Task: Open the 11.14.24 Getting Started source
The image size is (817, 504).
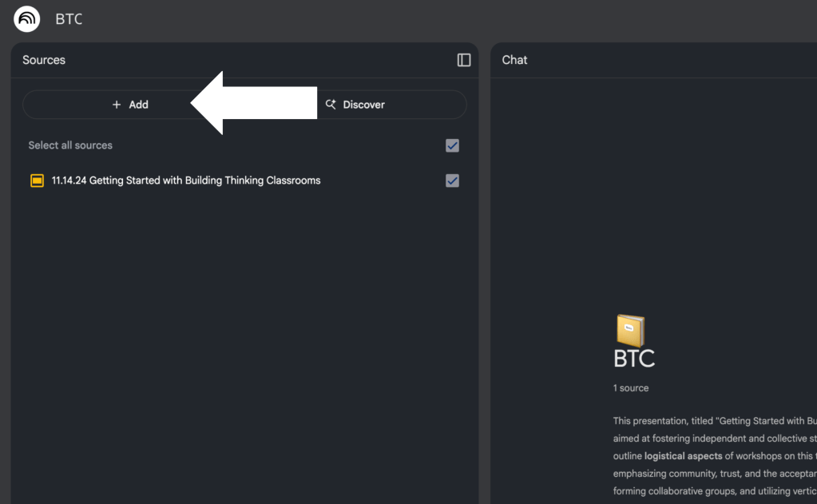Action: point(186,181)
